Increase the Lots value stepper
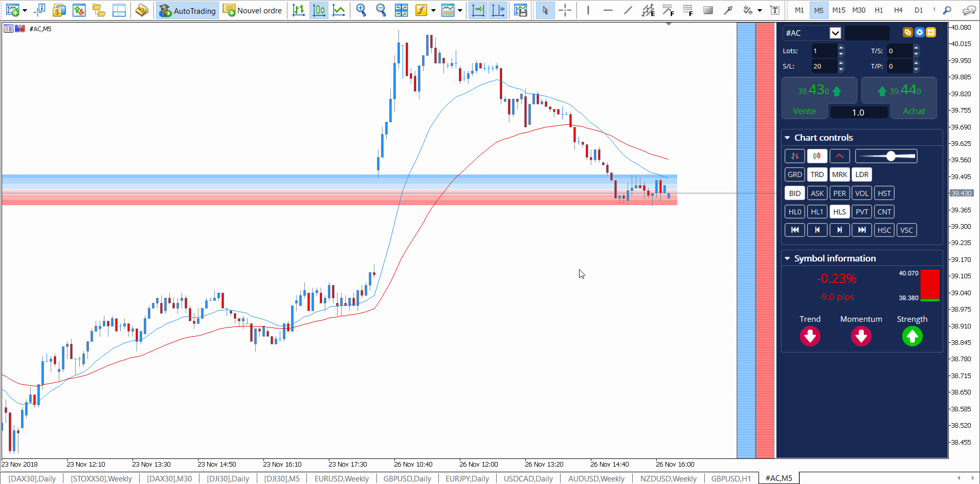This screenshot has width=980, height=484. pos(841,48)
